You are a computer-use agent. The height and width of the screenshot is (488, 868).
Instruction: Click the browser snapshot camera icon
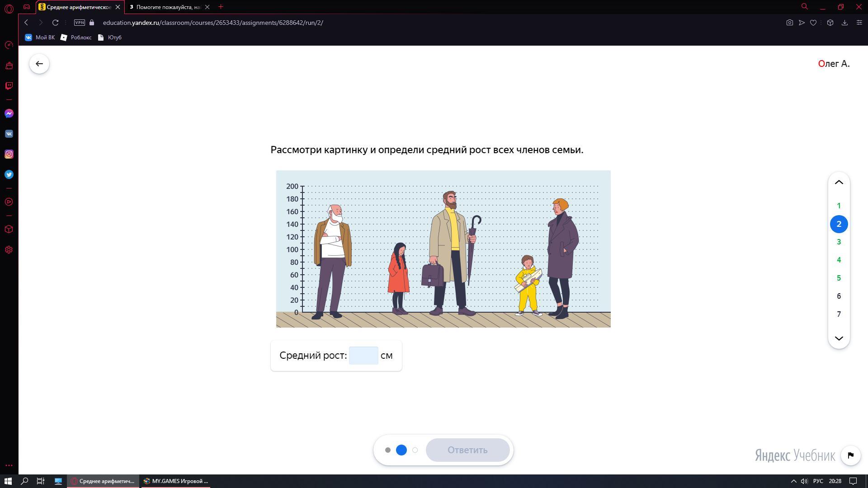click(789, 23)
